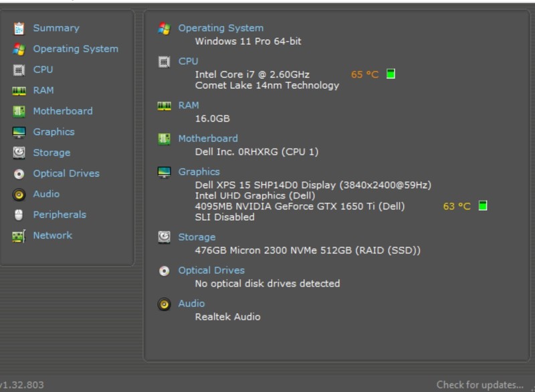Click the Summary clipboard icon in sidebar
Screen dimensions: 535x392
pyautogui.click(x=19, y=28)
